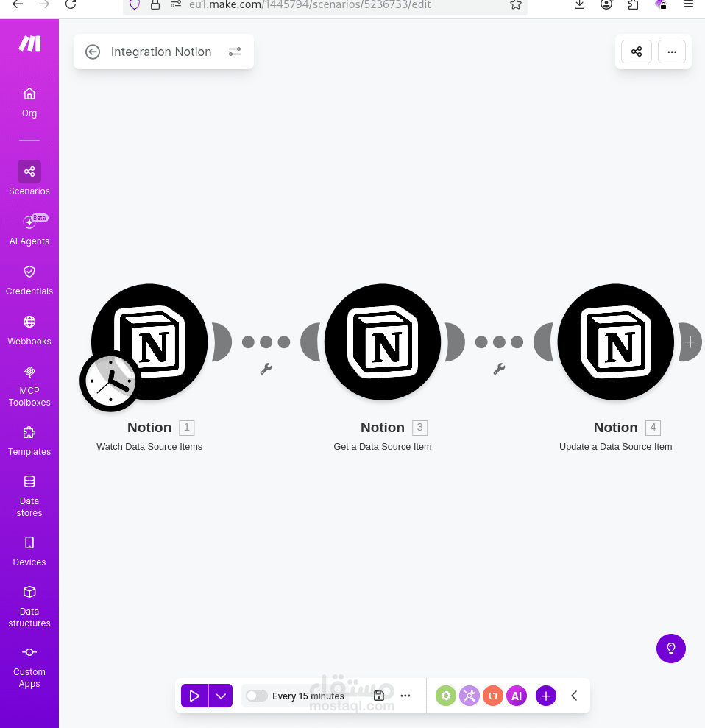Save the scenario with the disk icon
This screenshot has height=728, width=705.
click(379, 696)
